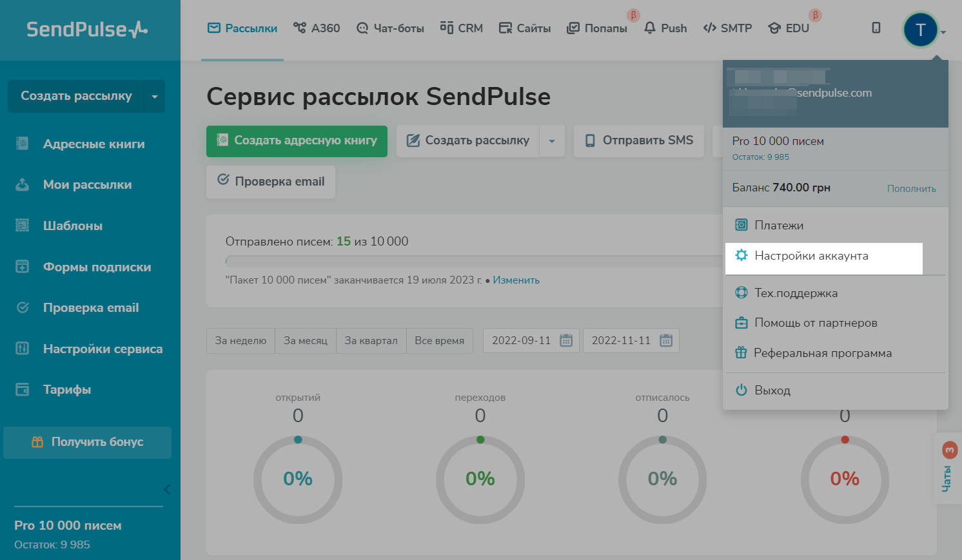Image resolution: width=962 pixels, height=560 pixels.
Task: Open the EDU tab
Action: 789,28
